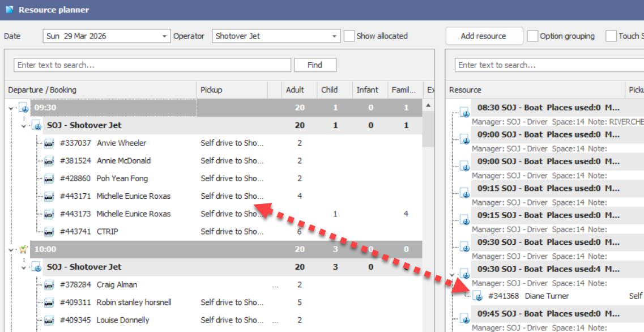Click booking icon for #378284 Craig Alman
The height and width of the screenshot is (332, 644).
(x=49, y=285)
